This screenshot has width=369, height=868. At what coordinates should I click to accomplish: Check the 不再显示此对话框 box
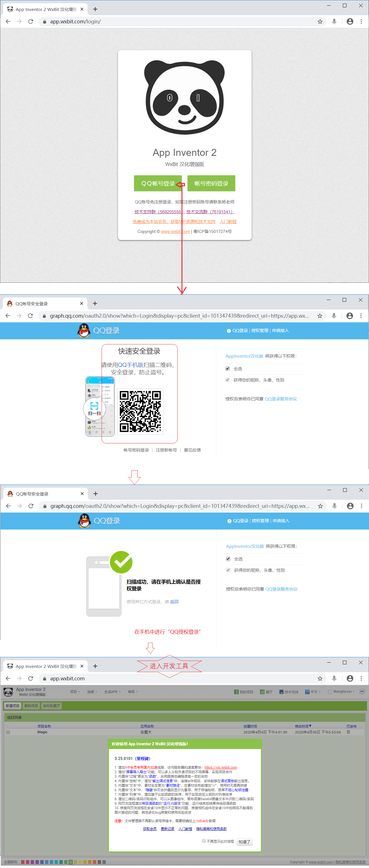[x=203, y=841]
